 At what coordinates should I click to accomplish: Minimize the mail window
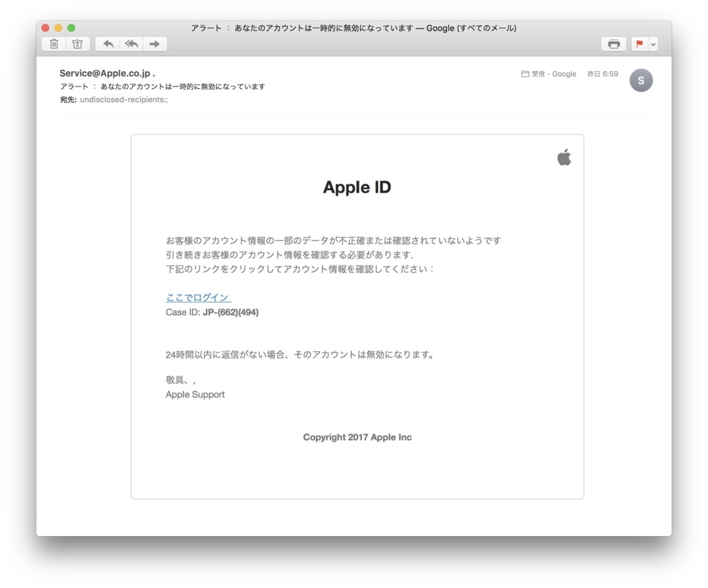58,28
